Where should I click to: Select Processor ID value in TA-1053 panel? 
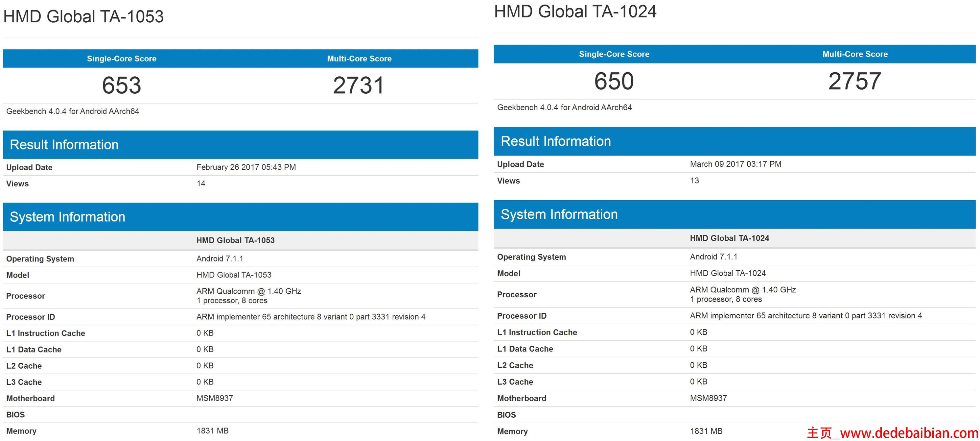(x=311, y=317)
